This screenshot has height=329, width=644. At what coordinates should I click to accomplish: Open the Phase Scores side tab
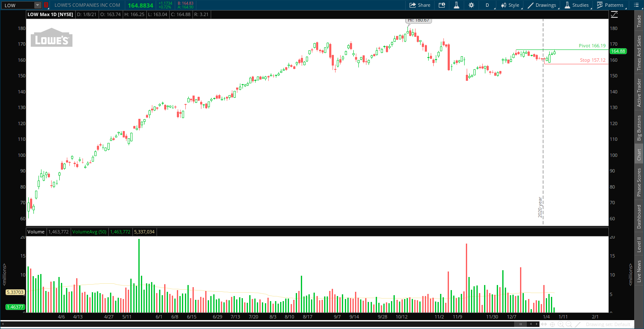[639, 182]
